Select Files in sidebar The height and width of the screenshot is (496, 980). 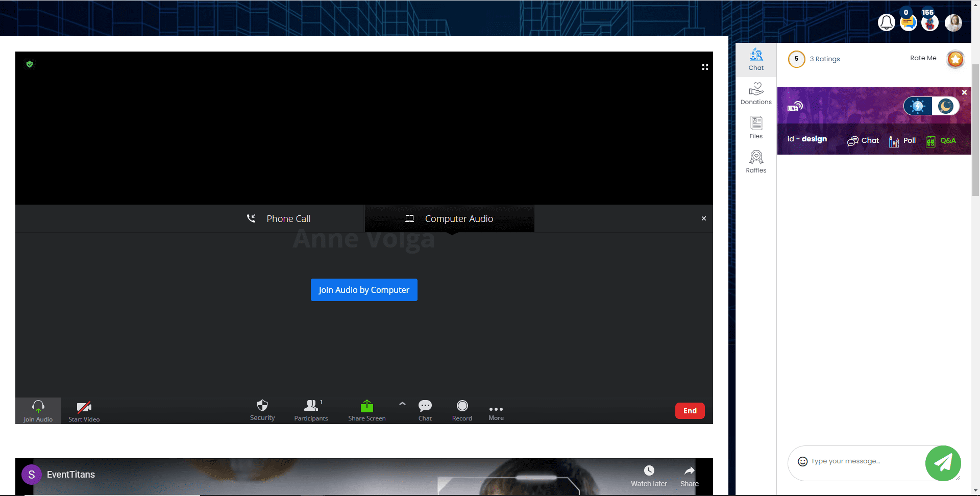pos(756,128)
